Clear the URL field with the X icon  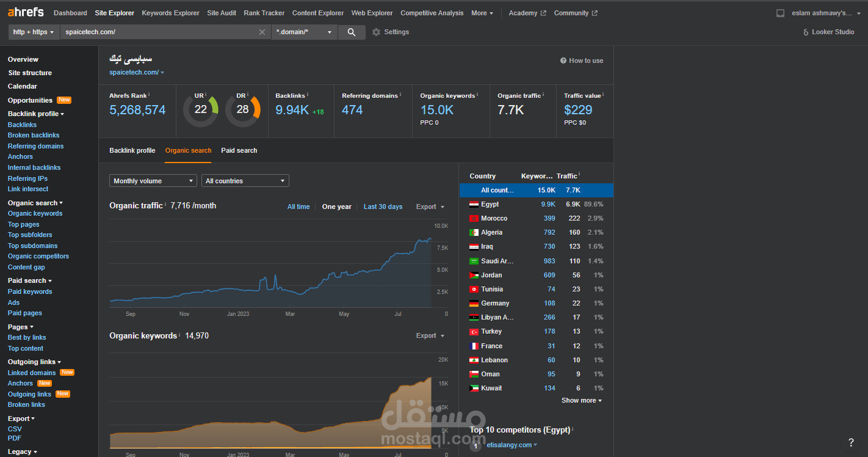point(262,32)
